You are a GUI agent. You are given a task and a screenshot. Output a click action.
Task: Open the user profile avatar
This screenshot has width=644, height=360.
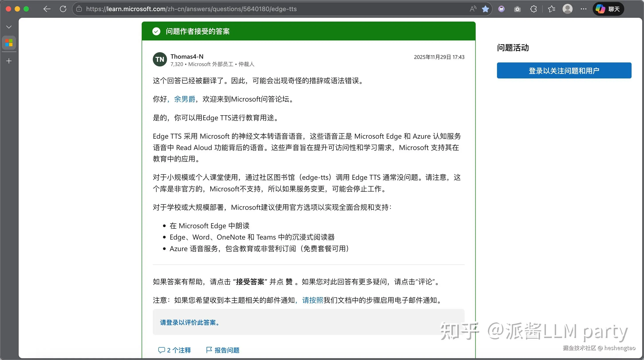point(567,9)
